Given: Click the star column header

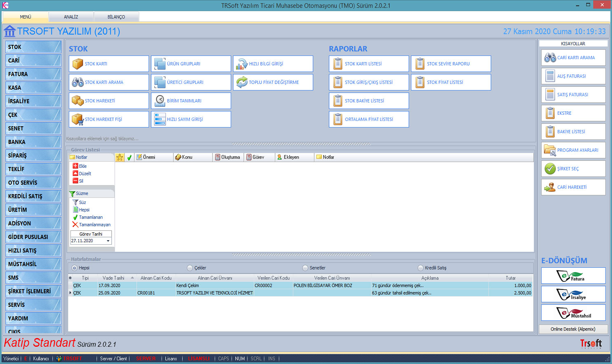Looking at the screenshot, I should [119, 157].
